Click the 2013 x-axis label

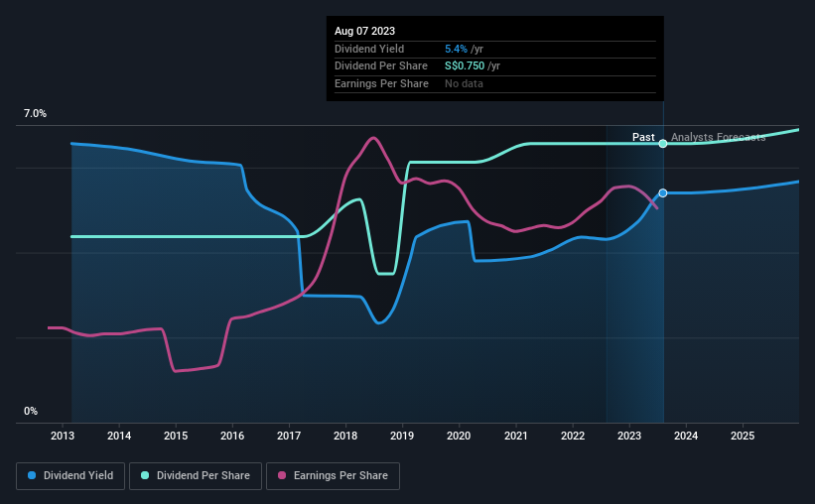(x=63, y=436)
